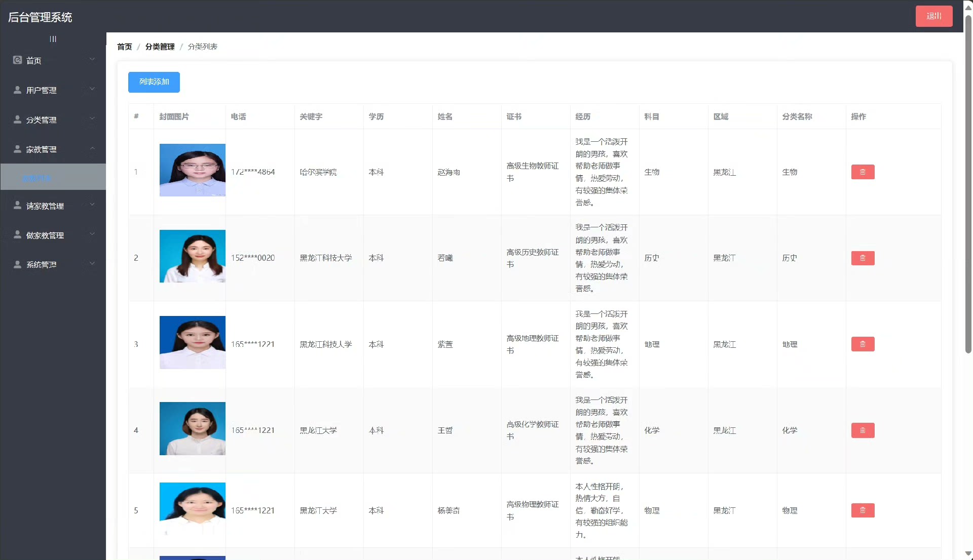Collapse the 家教管理 menu chevron

92,148
